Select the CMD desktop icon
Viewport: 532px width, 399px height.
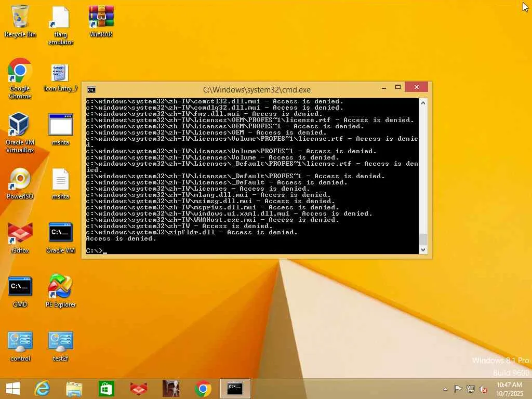(x=20, y=291)
